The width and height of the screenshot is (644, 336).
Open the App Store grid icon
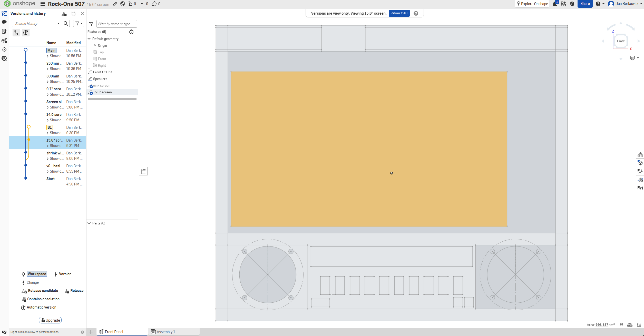click(x=563, y=4)
